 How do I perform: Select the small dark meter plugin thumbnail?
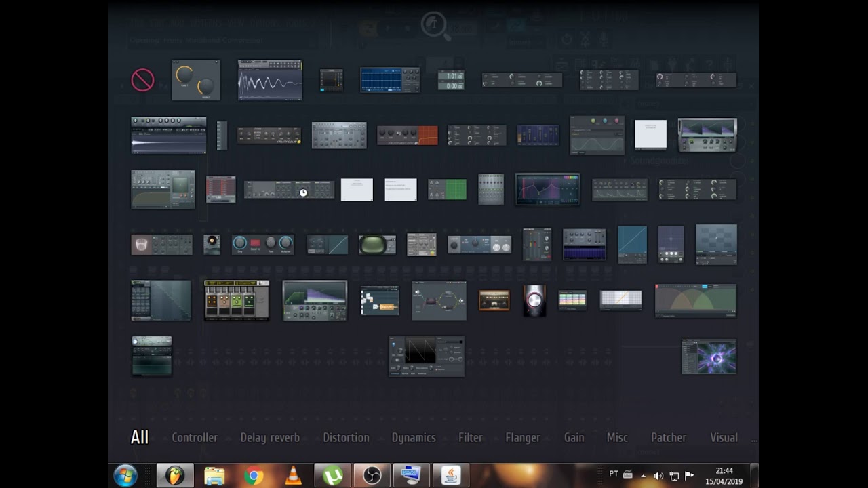[x=332, y=80]
